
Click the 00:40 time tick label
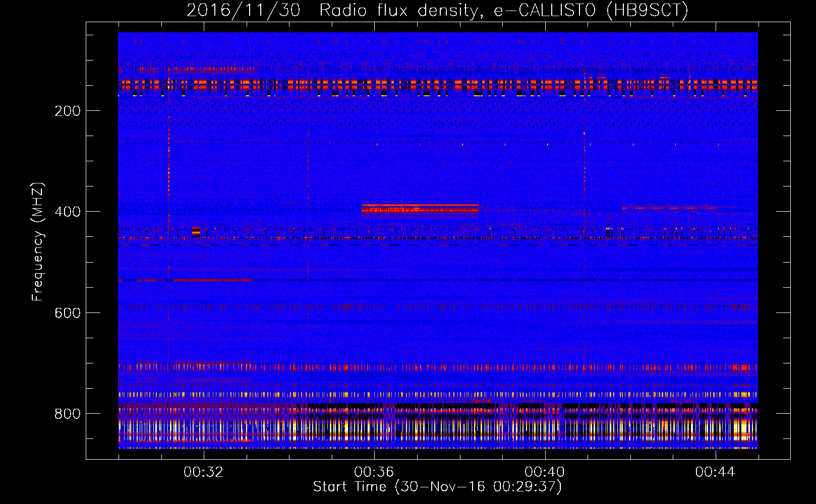(545, 472)
